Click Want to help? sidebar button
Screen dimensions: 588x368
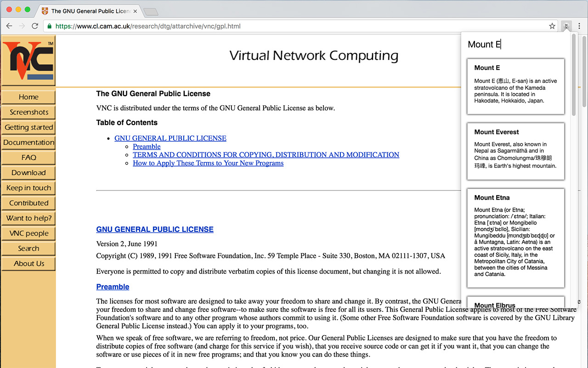(x=28, y=218)
